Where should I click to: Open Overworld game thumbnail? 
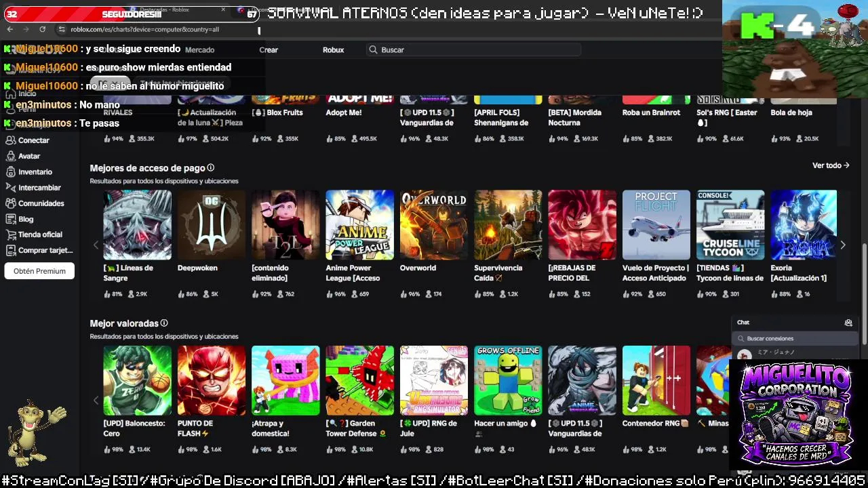[434, 225]
